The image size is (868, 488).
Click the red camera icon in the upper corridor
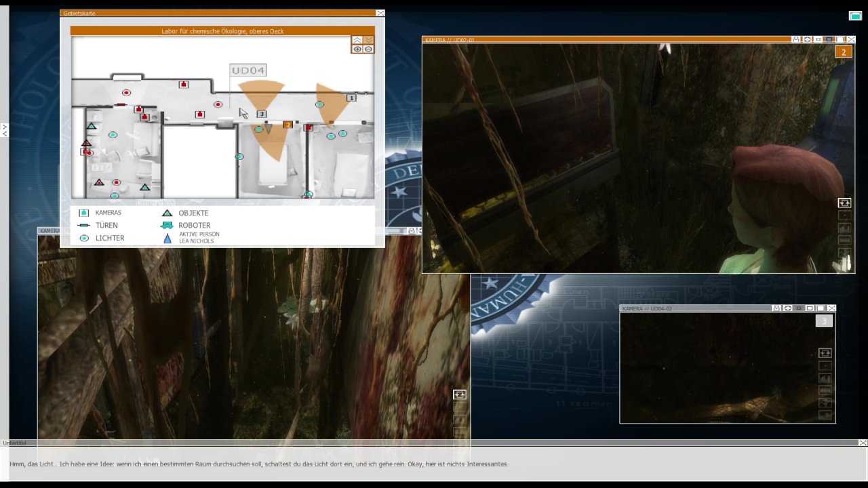(183, 84)
